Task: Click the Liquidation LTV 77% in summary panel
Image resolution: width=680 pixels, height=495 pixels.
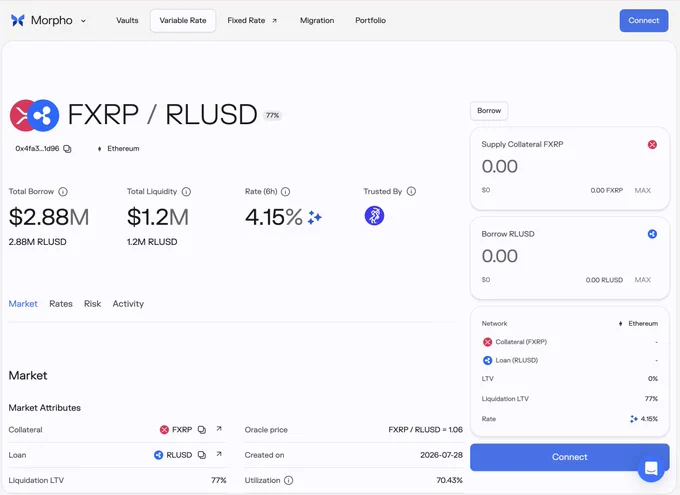Action: [651, 399]
